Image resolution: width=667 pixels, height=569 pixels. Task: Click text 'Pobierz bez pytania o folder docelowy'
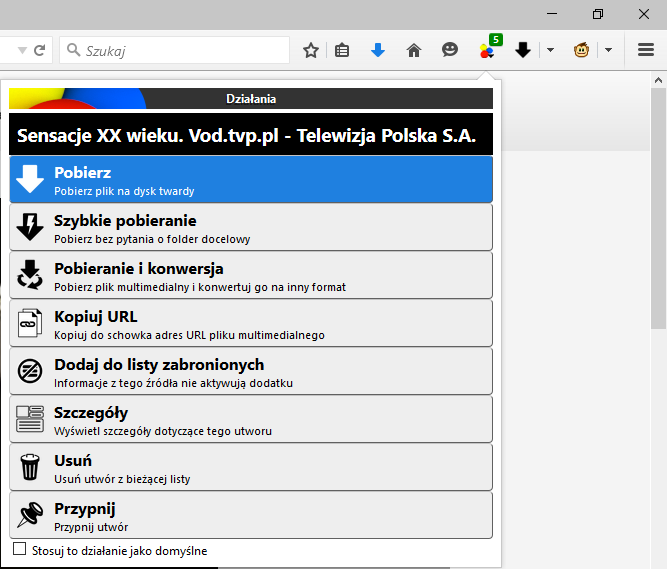(x=152, y=239)
